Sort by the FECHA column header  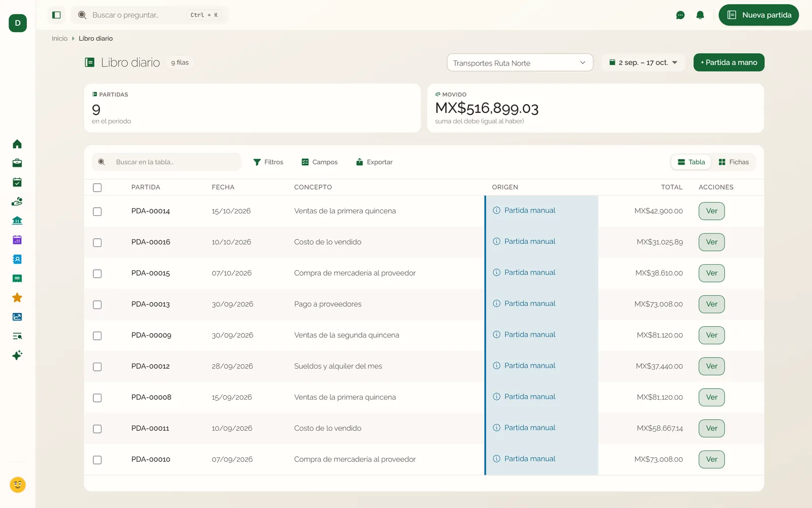click(x=223, y=187)
